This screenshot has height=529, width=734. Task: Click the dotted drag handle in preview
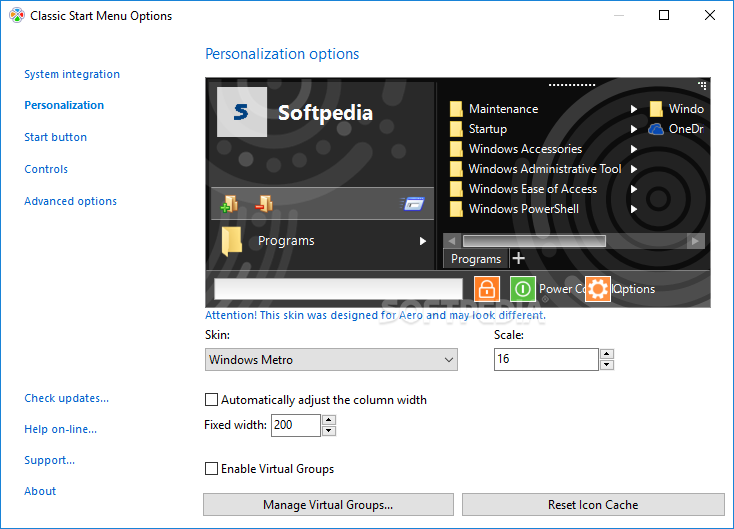572,85
